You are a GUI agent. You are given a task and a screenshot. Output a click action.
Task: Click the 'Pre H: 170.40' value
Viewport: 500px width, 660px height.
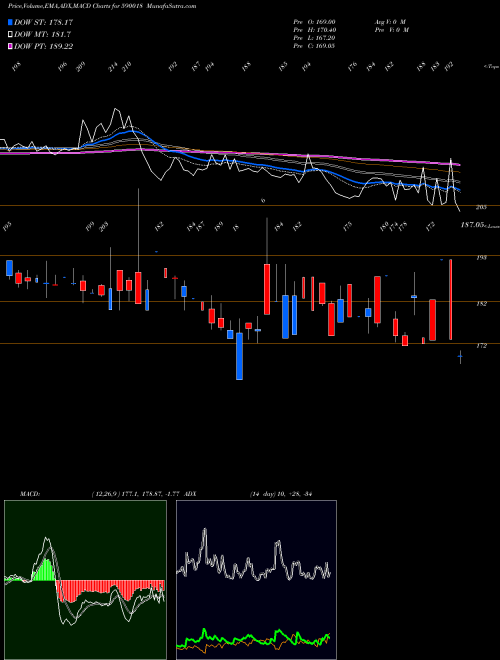(x=314, y=30)
